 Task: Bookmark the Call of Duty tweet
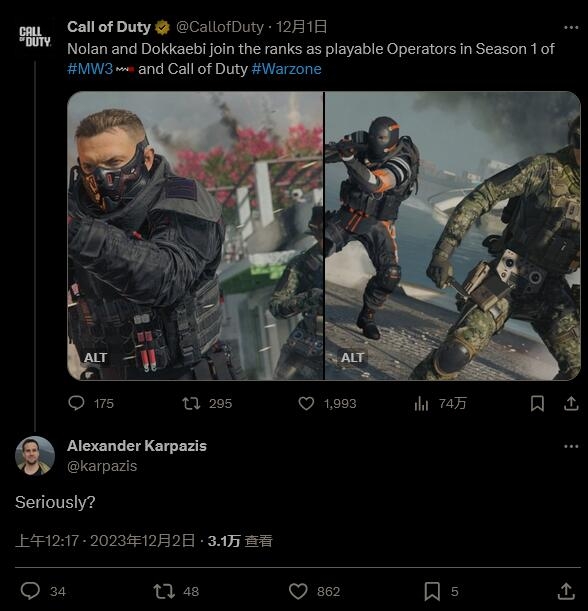537,403
